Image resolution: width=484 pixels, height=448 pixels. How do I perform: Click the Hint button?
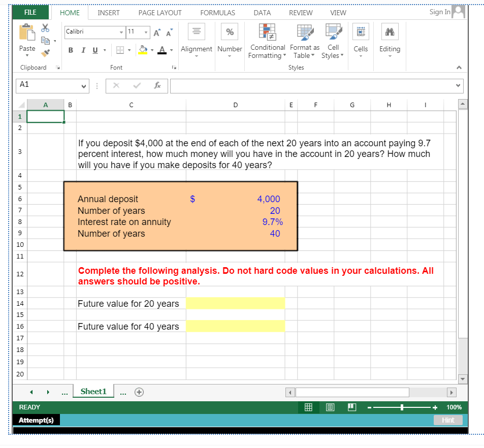[x=448, y=420]
